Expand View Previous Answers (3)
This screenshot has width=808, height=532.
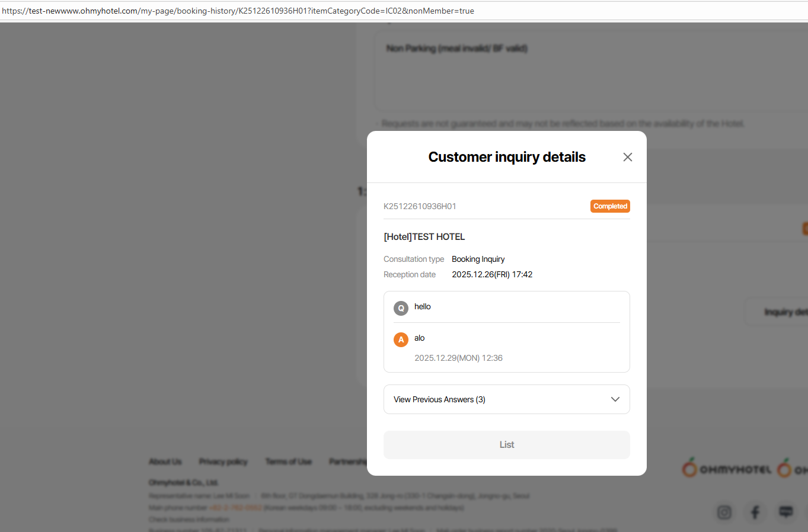[x=507, y=399]
